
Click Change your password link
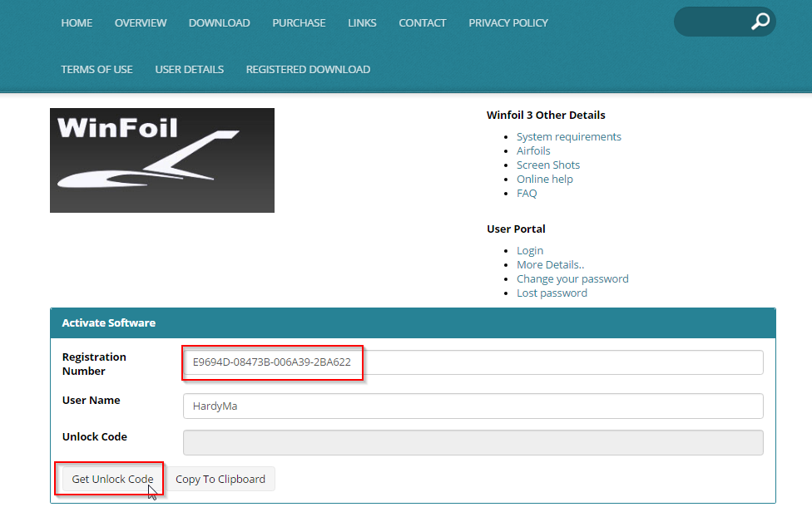[x=572, y=278]
